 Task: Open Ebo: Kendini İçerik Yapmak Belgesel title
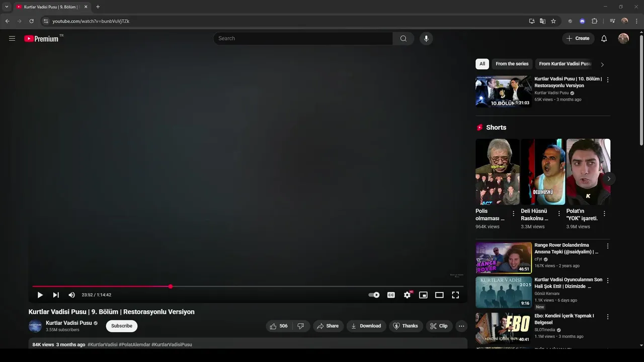(x=565, y=319)
